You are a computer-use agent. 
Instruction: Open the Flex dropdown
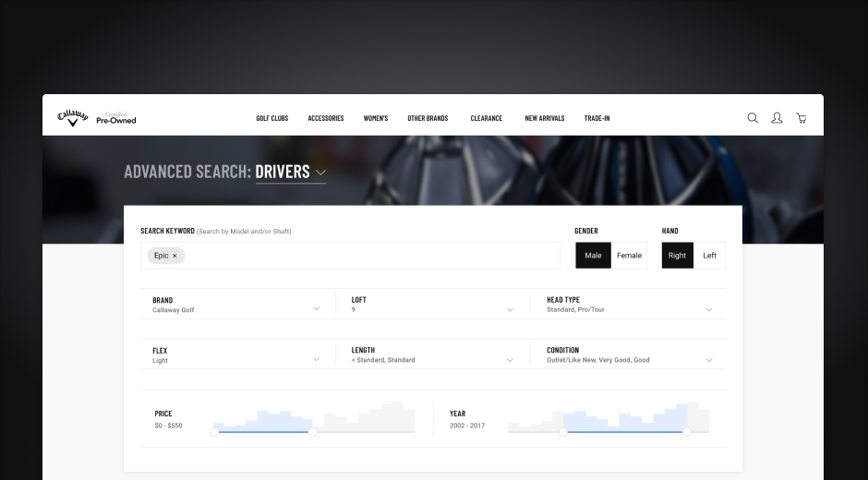point(316,359)
